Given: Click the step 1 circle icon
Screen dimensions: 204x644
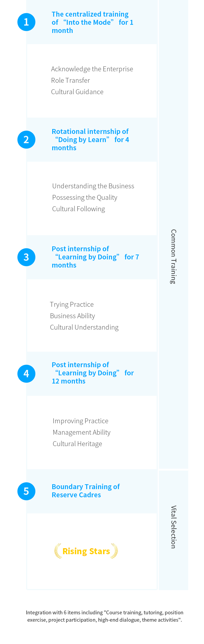Looking at the screenshot, I should 26,22.
